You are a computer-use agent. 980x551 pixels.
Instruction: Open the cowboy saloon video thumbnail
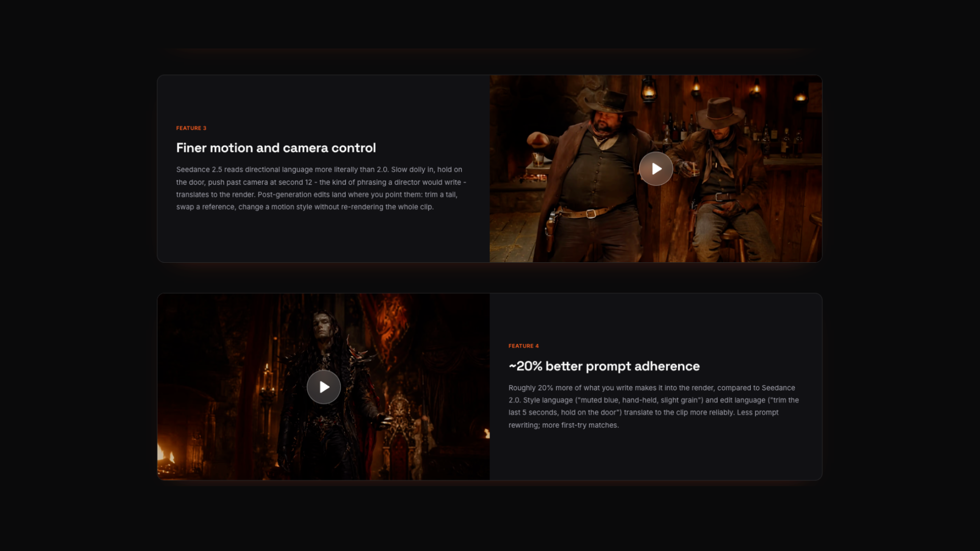[x=656, y=169]
